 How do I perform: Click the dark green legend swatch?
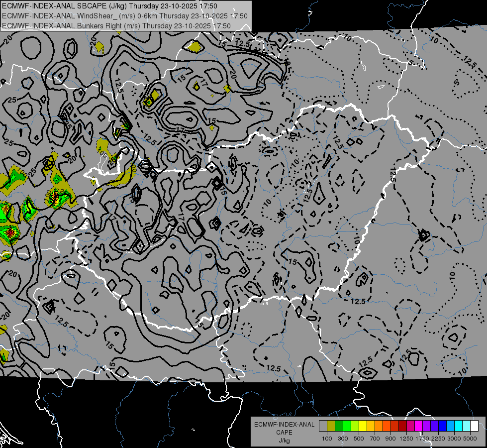point(339,426)
